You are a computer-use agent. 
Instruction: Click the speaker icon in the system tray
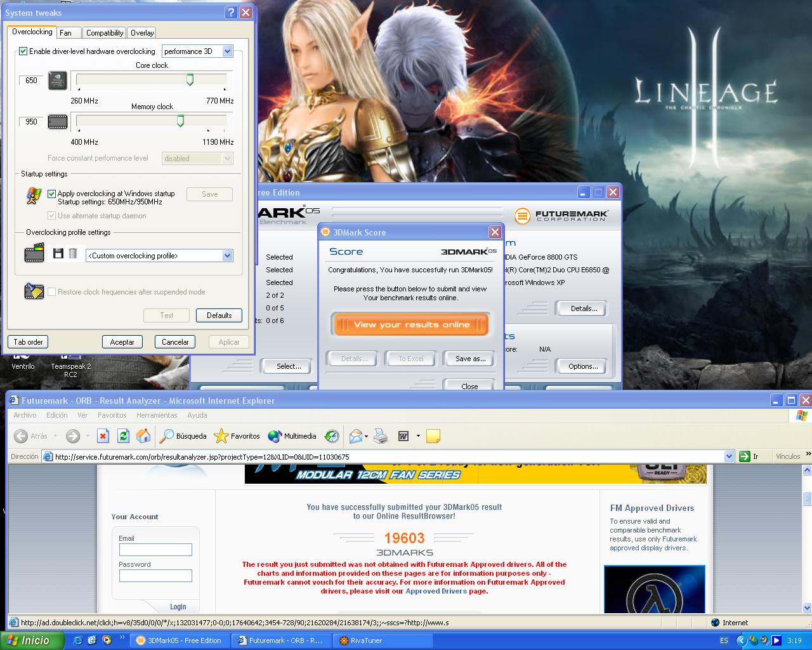(764, 640)
